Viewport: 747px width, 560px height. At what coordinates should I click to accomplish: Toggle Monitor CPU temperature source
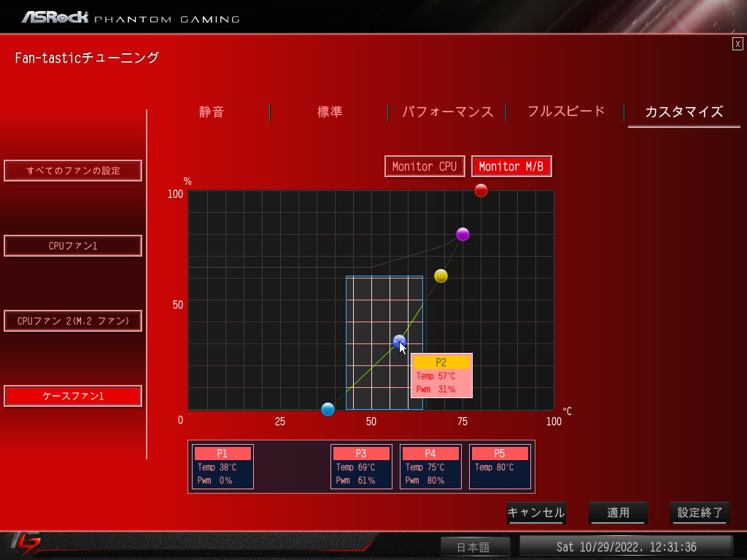pyautogui.click(x=425, y=167)
